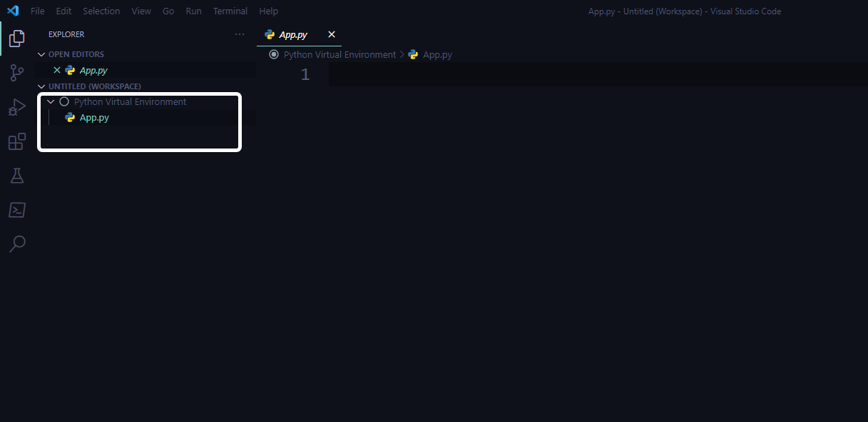Select the App.py editor tab
This screenshot has height=422, width=868.
tap(293, 34)
